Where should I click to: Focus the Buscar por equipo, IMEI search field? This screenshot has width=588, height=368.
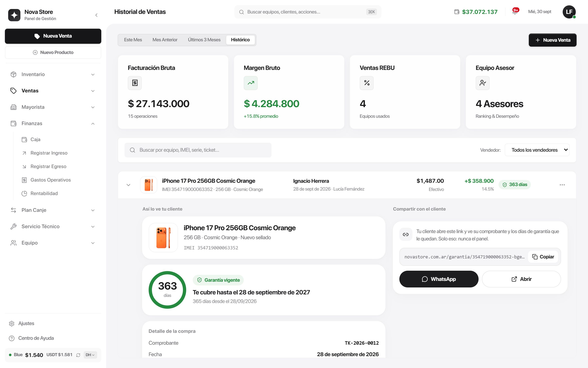(198, 150)
